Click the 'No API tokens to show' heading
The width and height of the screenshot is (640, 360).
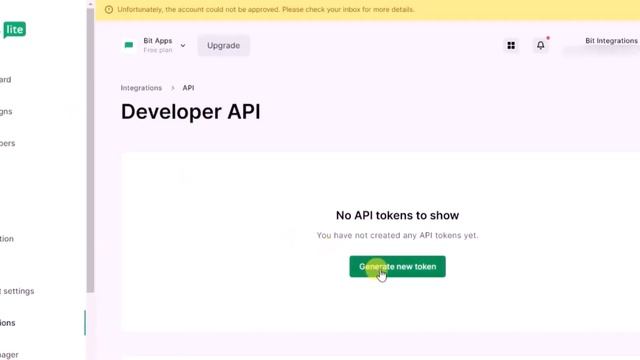pyautogui.click(x=397, y=216)
